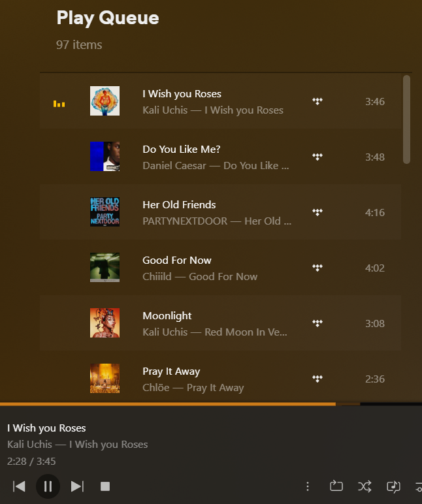Stop playback with the square button

(105, 486)
